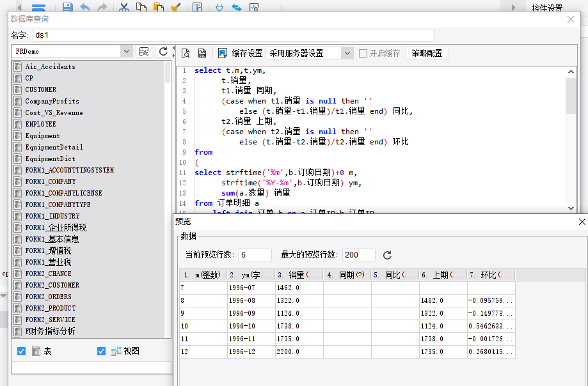Uncheck the 表 checkbox

(21, 351)
